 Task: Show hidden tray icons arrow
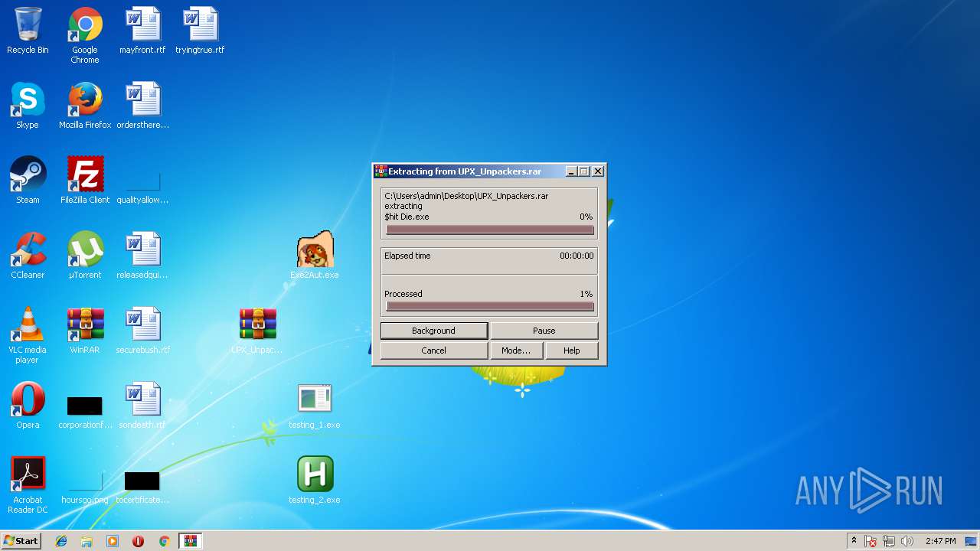[x=854, y=541]
